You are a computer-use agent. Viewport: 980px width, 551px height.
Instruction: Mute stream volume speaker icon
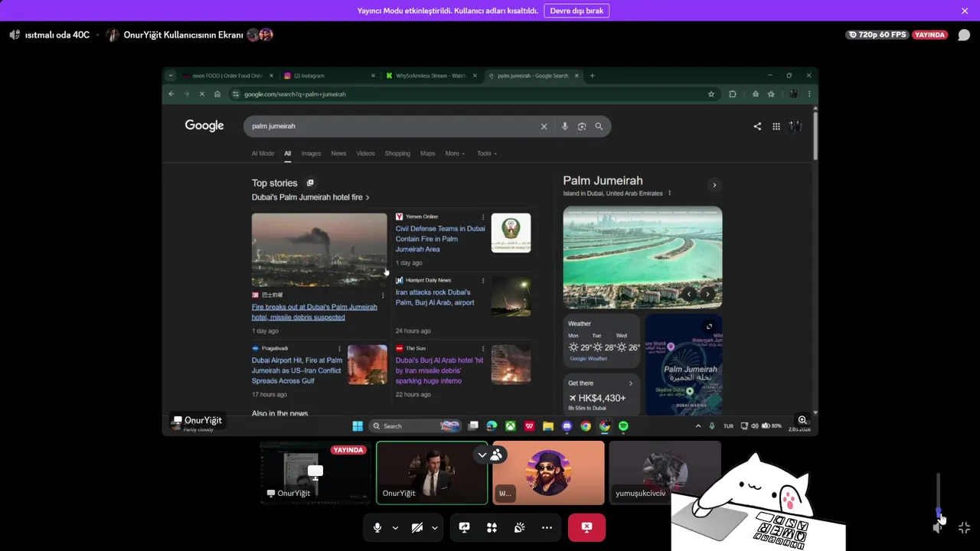pyautogui.click(x=937, y=527)
